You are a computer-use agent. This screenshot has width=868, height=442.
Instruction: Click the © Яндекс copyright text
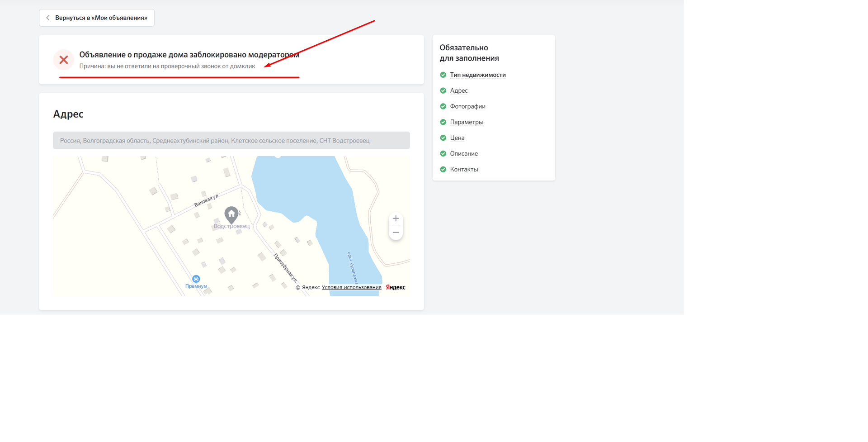[307, 287]
